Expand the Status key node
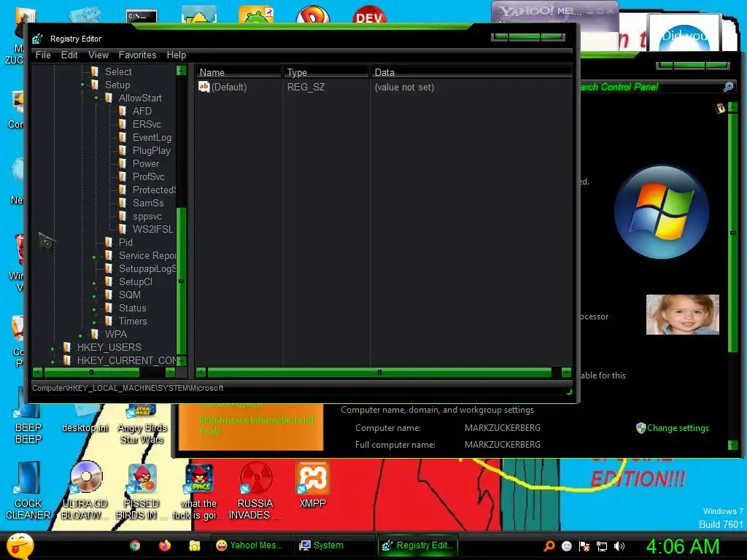The height and width of the screenshot is (560, 747). click(x=94, y=309)
